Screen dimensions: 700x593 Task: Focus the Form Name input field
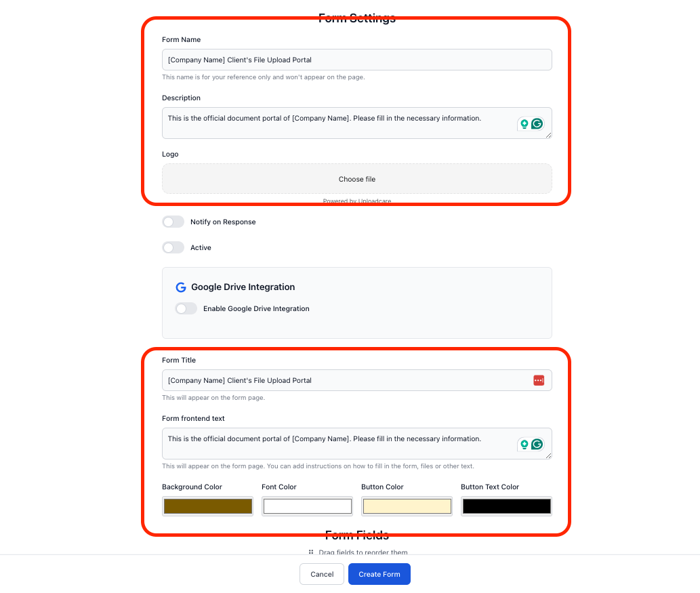point(357,60)
